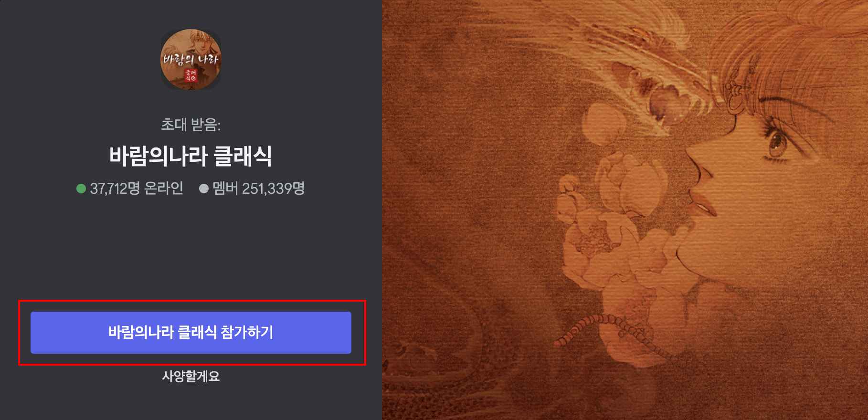
Task: Click the character's eye in the artwork
Action: [777, 143]
